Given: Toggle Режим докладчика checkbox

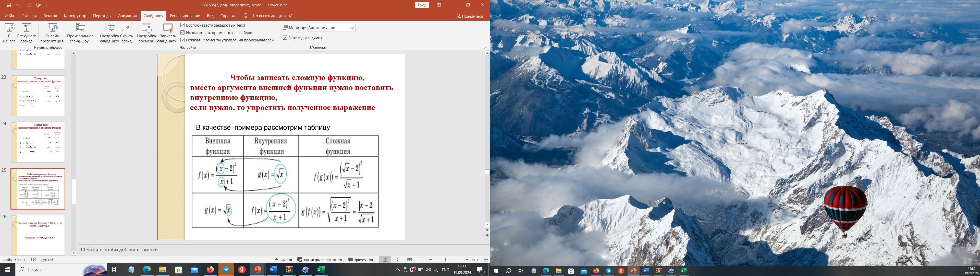Looking at the screenshot, I should tap(285, 38).
